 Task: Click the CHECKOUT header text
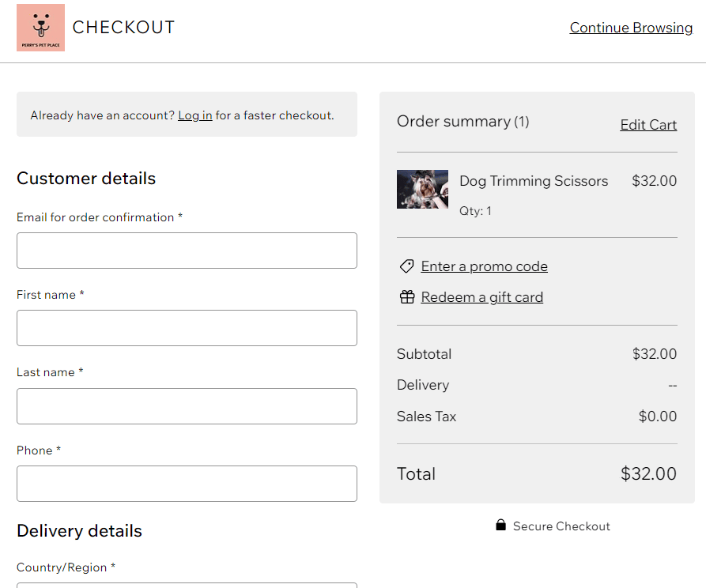[123, 27]
